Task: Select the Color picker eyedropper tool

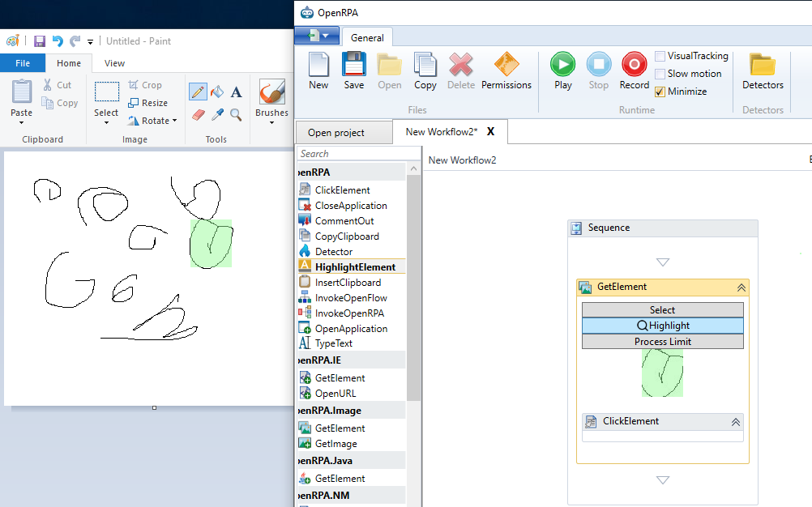Action: coord(217,114)
